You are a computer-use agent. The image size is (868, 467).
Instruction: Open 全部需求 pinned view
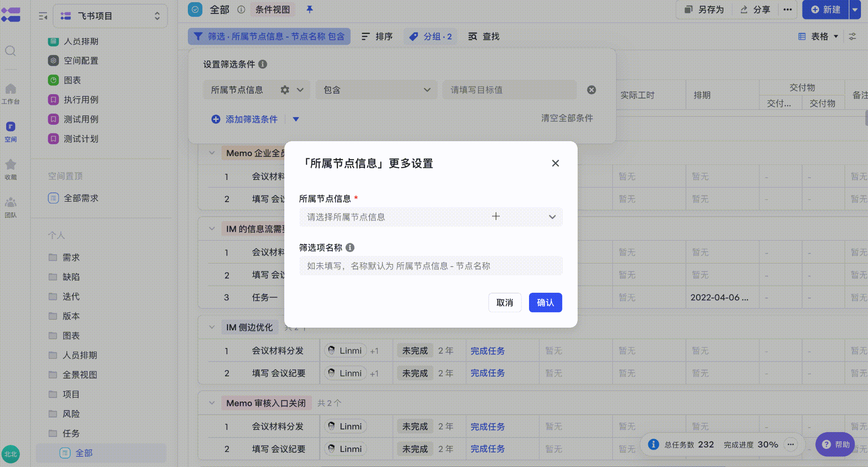(x=81, y=198)
